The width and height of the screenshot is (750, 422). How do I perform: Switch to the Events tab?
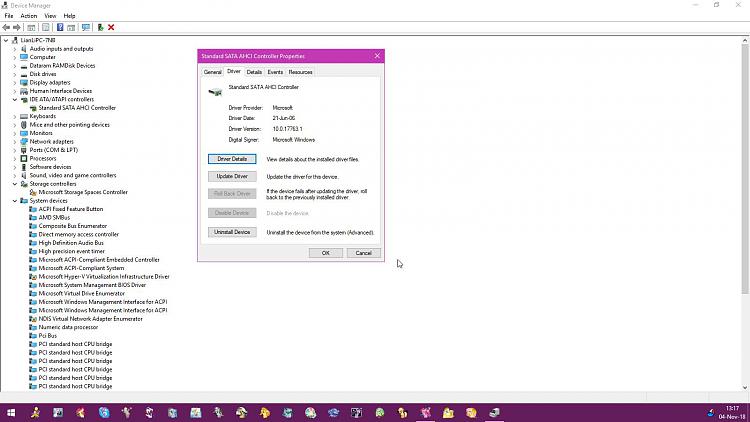(x=275, y=72)
